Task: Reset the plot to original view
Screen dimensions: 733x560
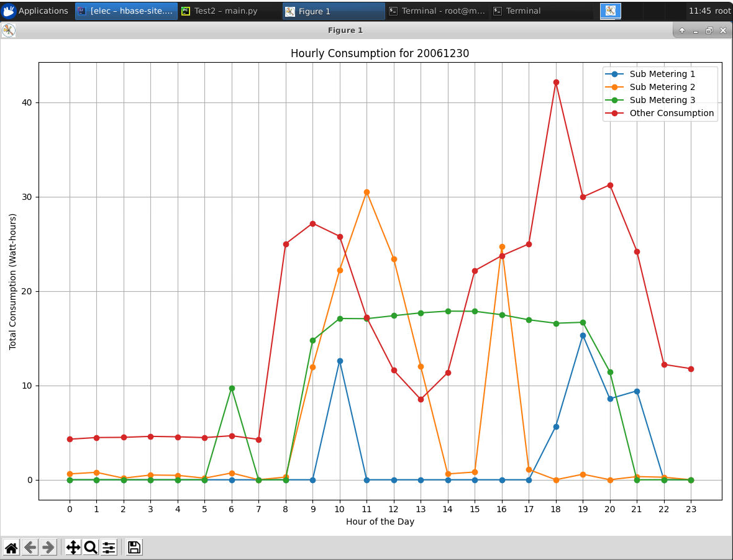Action: click(11, 547)
